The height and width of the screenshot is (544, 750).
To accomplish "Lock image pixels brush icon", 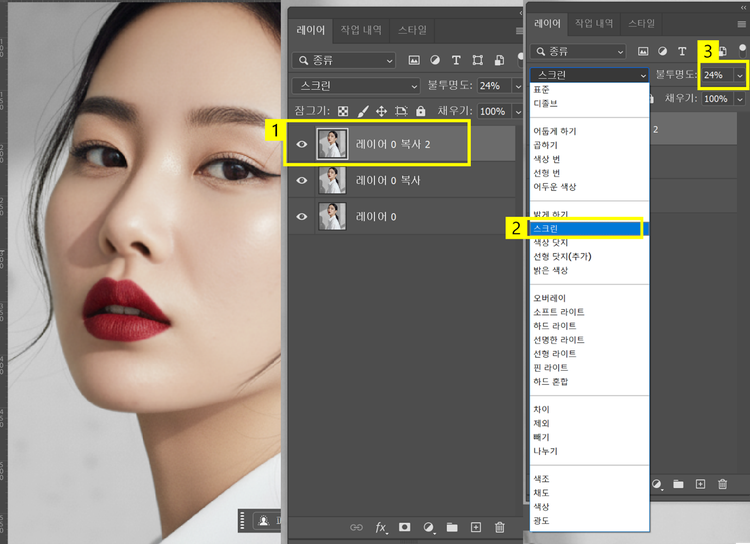I will click(x=363, y=111).
